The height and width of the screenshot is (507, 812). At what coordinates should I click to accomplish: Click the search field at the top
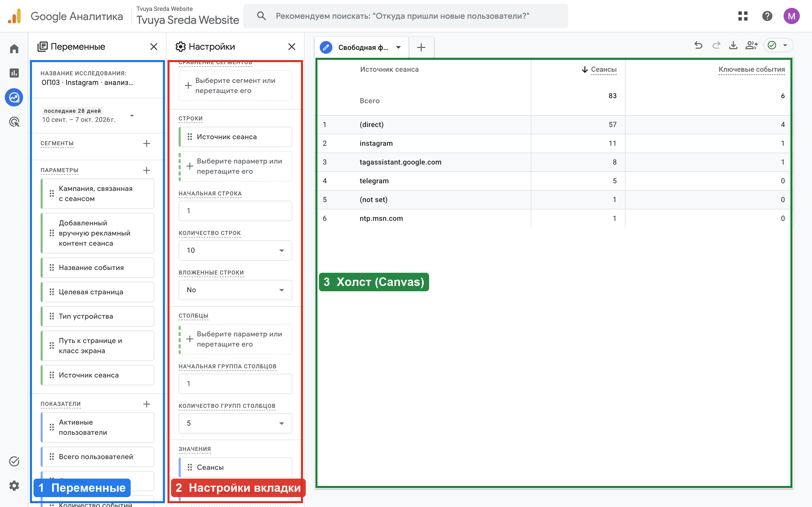(405, 16)
